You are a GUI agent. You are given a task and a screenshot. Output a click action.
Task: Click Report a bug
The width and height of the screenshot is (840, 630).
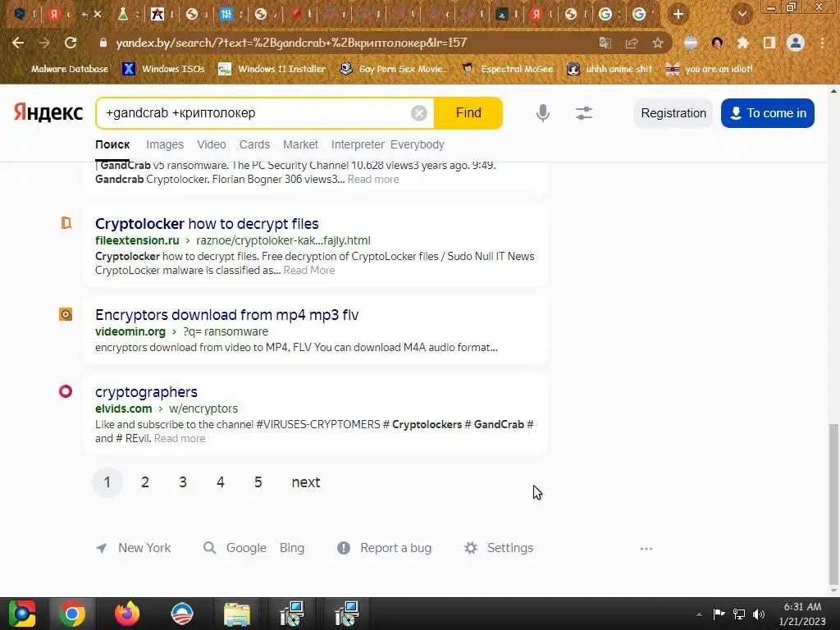coord(384,548)
